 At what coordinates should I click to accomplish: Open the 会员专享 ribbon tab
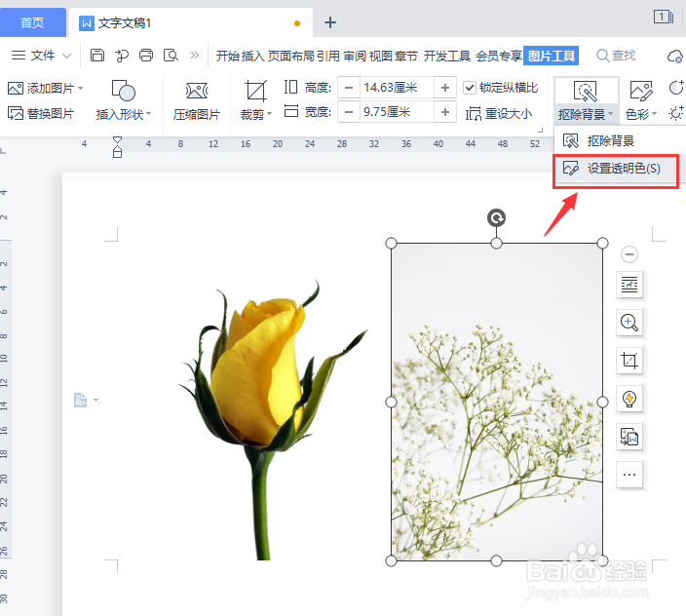pyautogui.click(x=499, y=56)
